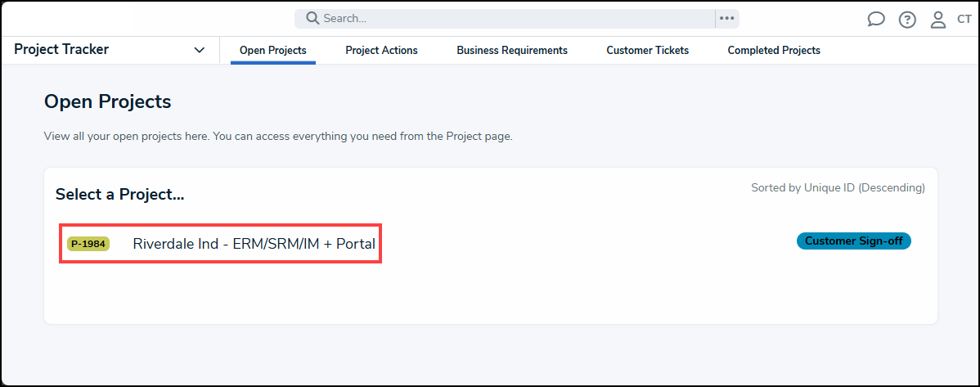Open the search options ellipsis menu
The height and width of the screenshot is (387, 980).
point(726,18)
